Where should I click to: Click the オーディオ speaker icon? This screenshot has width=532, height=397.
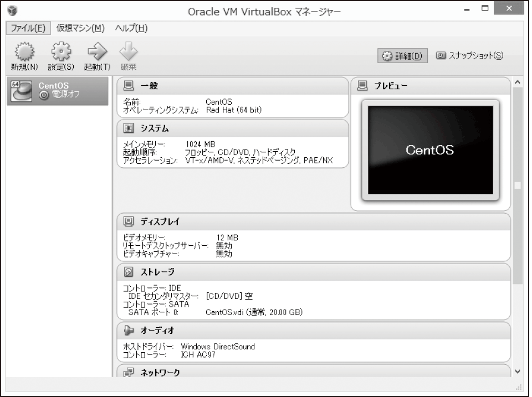tap(129, 330)
